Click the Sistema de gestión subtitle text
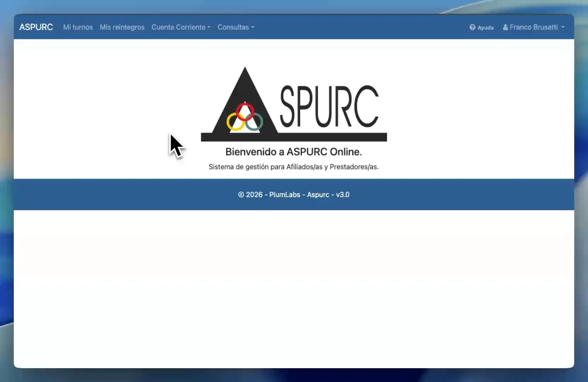588x382 pixels. click(x=294, y=167)
